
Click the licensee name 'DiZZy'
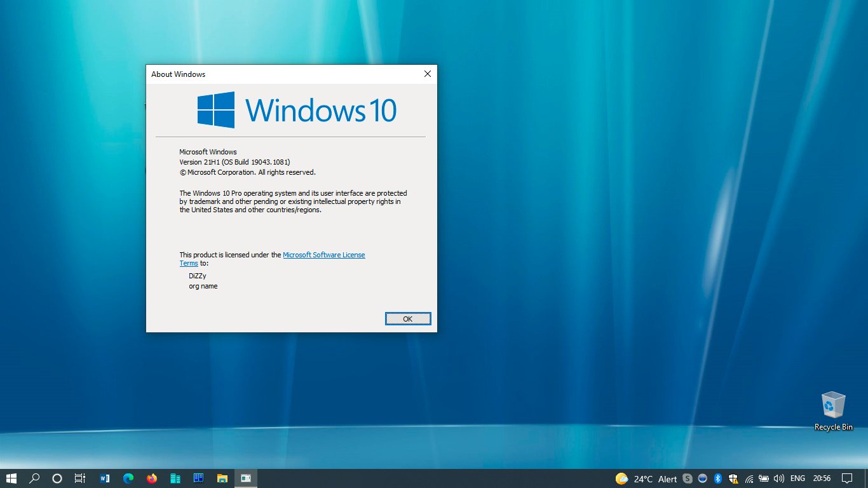198,276
